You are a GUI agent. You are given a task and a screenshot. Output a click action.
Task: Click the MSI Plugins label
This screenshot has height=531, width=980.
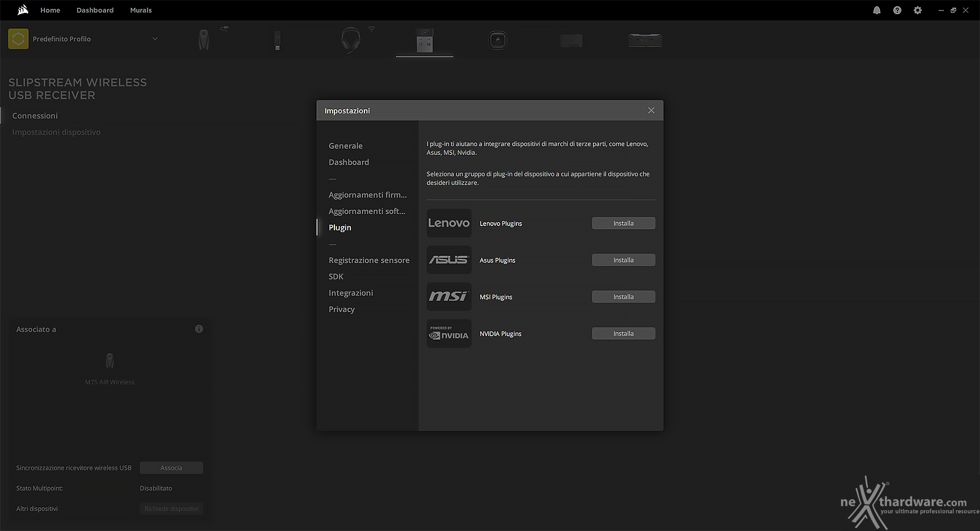click(496, 297)
